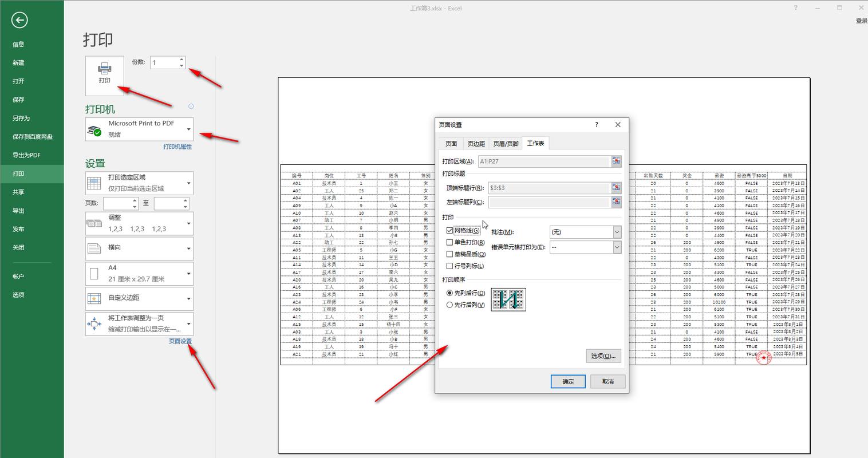The height and width of the screenshot is (458, 868).
Task: Increase the starting 页数 page spinner
Action: (x=135, y=200)
